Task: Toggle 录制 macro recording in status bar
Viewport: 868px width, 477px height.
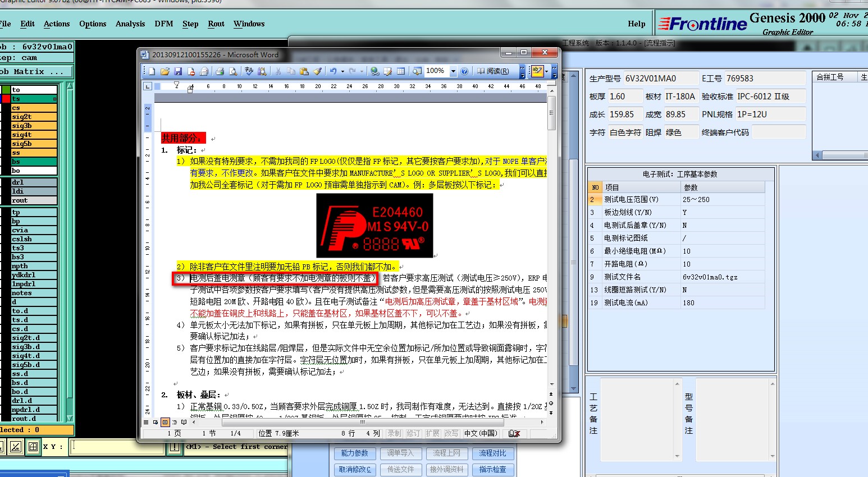Action: [x=394, y=433]
